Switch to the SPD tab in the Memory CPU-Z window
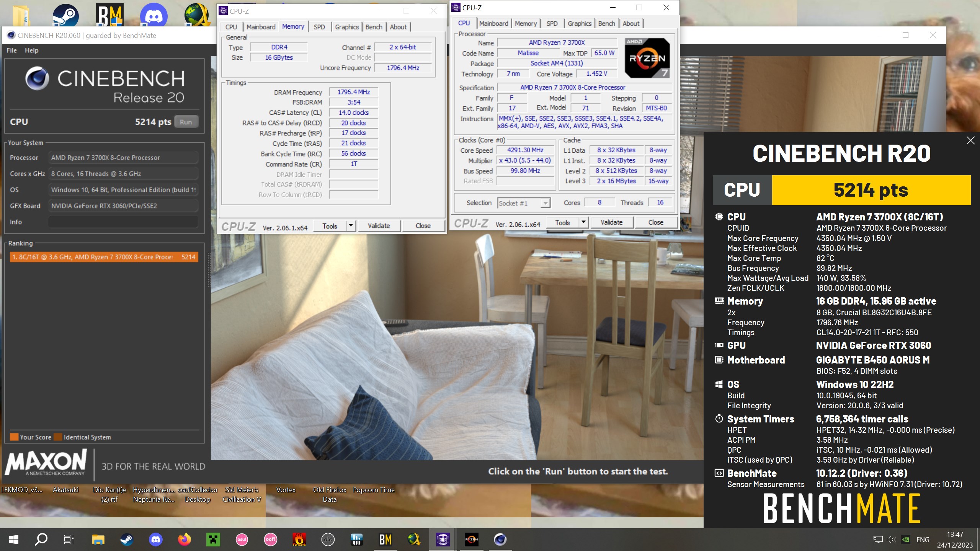Screen dimensions: 980x551 (319, 27)
